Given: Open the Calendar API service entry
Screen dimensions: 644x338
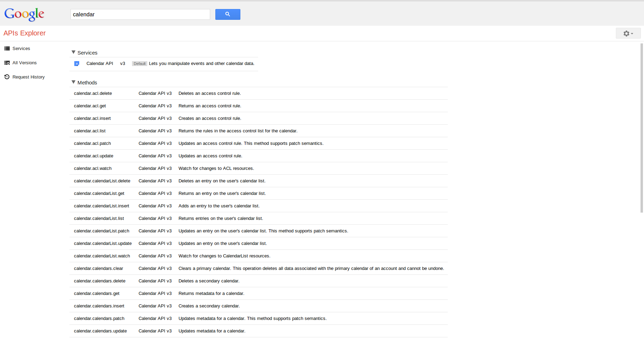Looking at the screenshot, I should tap(100, 64).
